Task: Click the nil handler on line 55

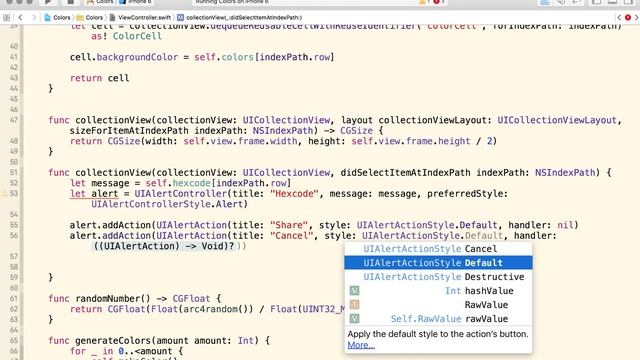Action: 565,225
